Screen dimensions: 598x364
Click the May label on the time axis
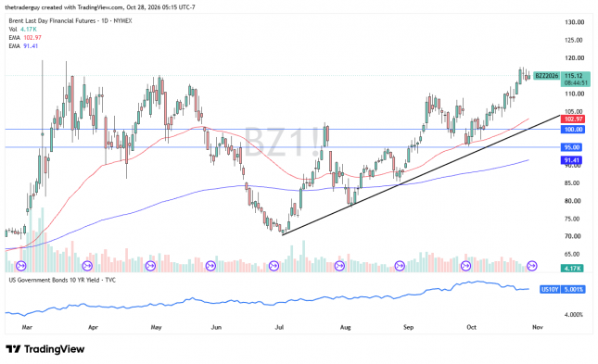coord(157,327)
